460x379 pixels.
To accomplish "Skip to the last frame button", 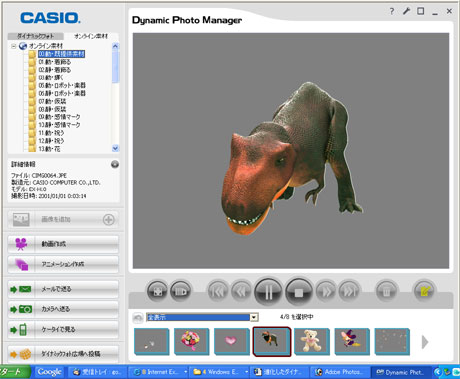I will point(349,292).
